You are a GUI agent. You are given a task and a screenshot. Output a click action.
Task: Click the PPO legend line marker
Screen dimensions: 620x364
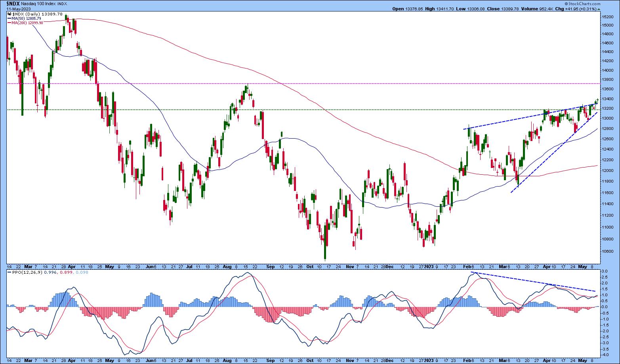(9, 273)
